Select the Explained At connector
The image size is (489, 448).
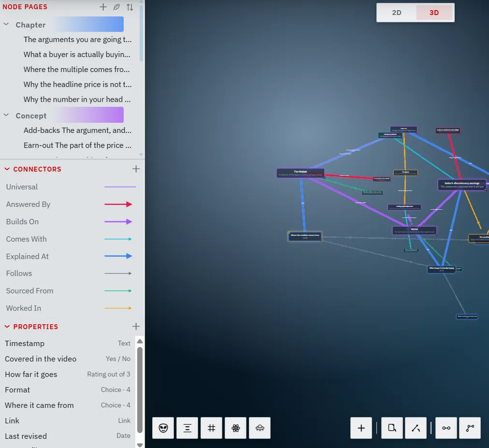coord(71,257)
